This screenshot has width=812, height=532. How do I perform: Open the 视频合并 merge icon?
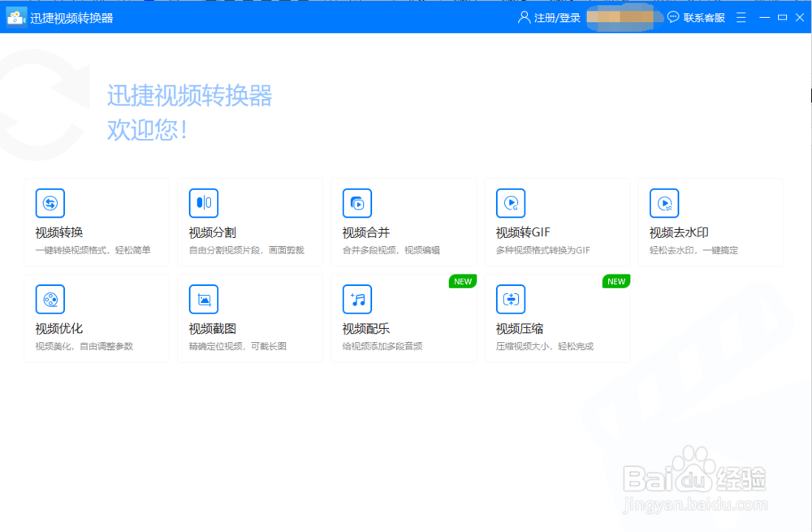click(357, 203)
